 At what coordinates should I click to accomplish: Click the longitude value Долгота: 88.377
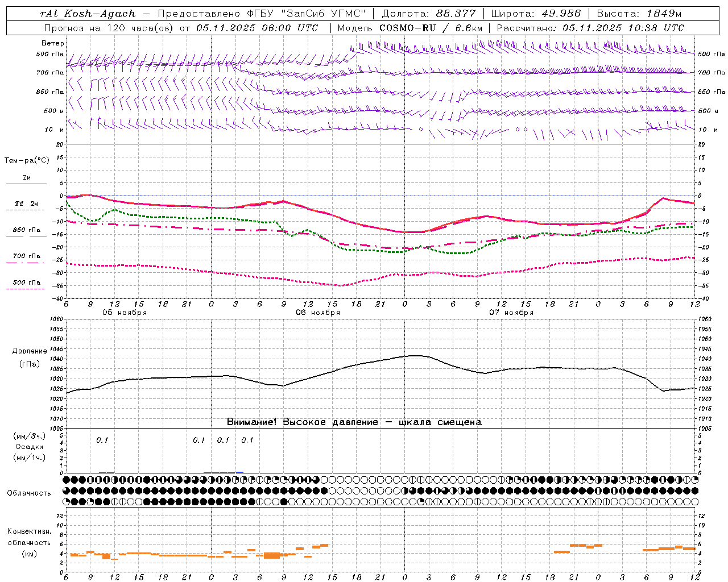coord(428,14)
